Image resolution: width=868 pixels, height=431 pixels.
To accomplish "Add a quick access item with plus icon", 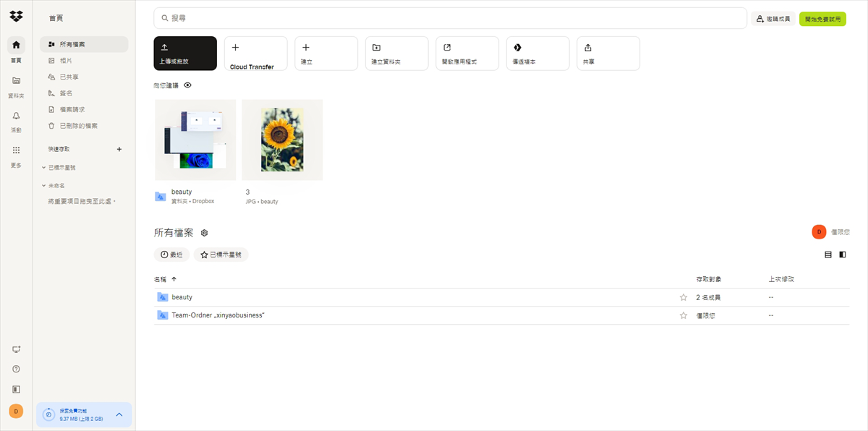I will [x=119, y=149].
